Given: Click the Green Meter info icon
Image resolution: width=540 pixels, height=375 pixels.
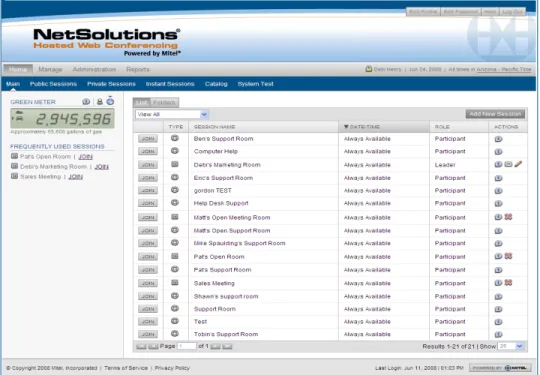Looking at the screenshot, I should (x=86, y=102).
